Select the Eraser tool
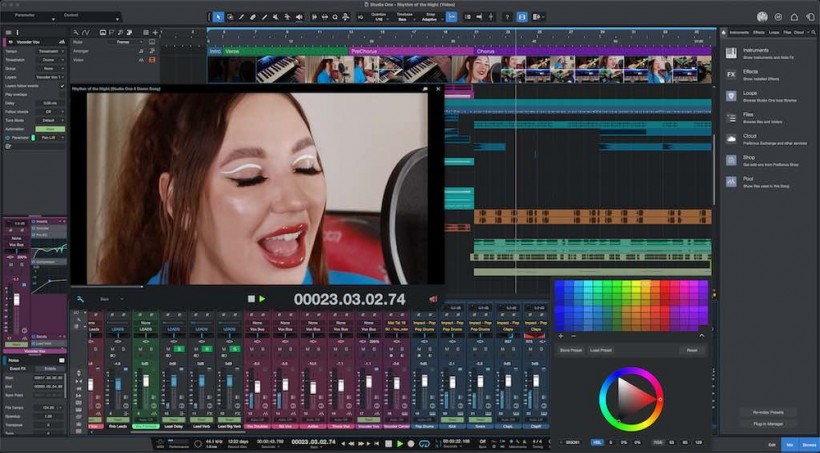Screen dimensions: 820x453 pos(253,17)
